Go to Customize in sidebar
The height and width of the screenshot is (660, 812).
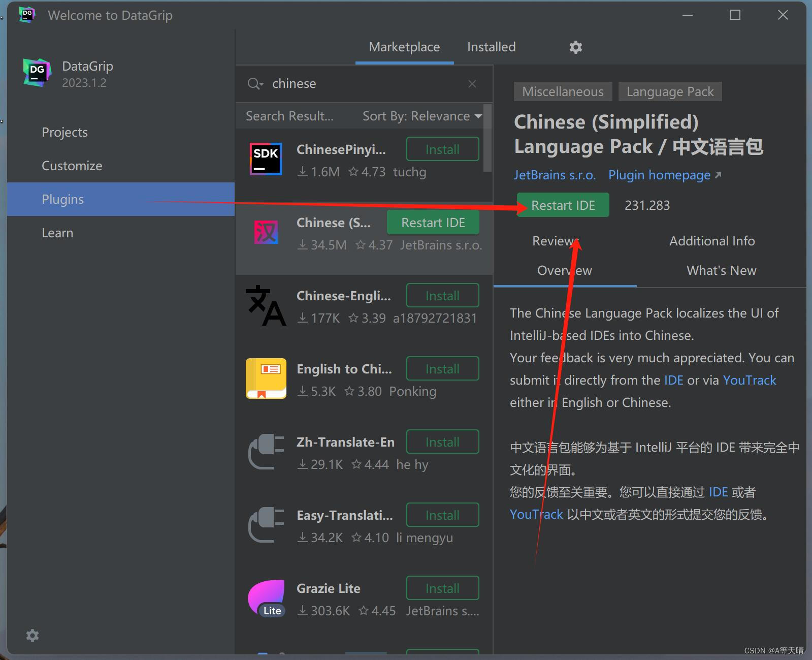click(121, 166)
